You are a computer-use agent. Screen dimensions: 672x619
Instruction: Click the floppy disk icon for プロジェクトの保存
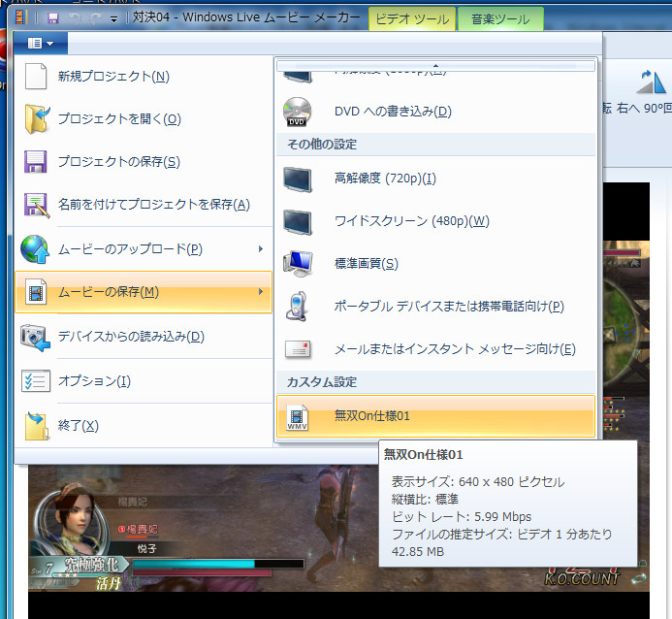36,162
